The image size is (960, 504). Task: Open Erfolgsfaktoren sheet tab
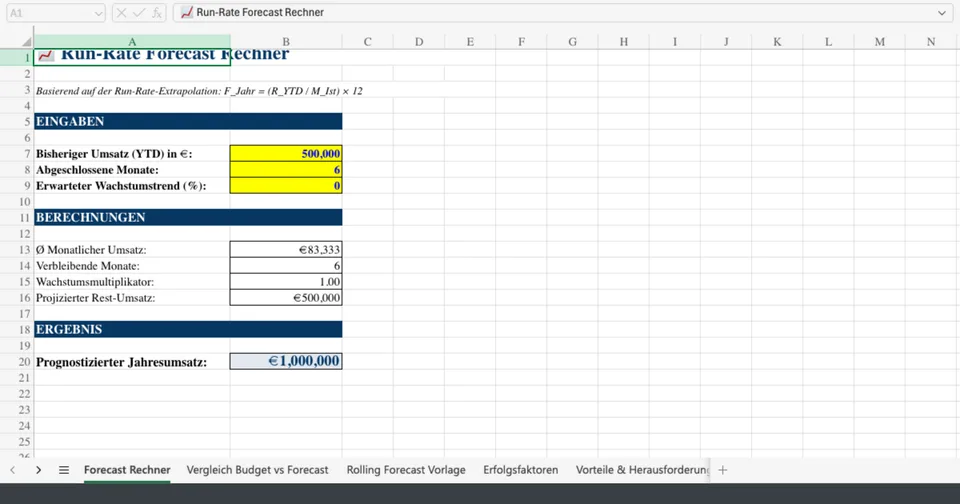click(520, 470)
